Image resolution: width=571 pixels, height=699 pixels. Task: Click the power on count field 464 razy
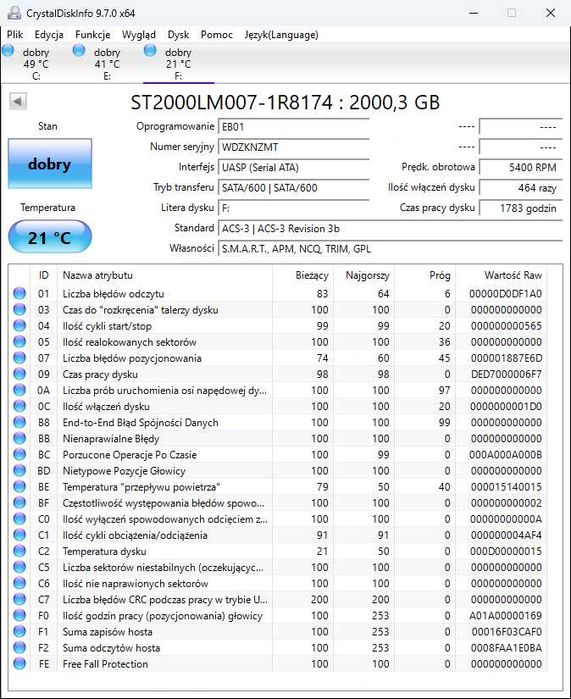[x=521, y=188]
